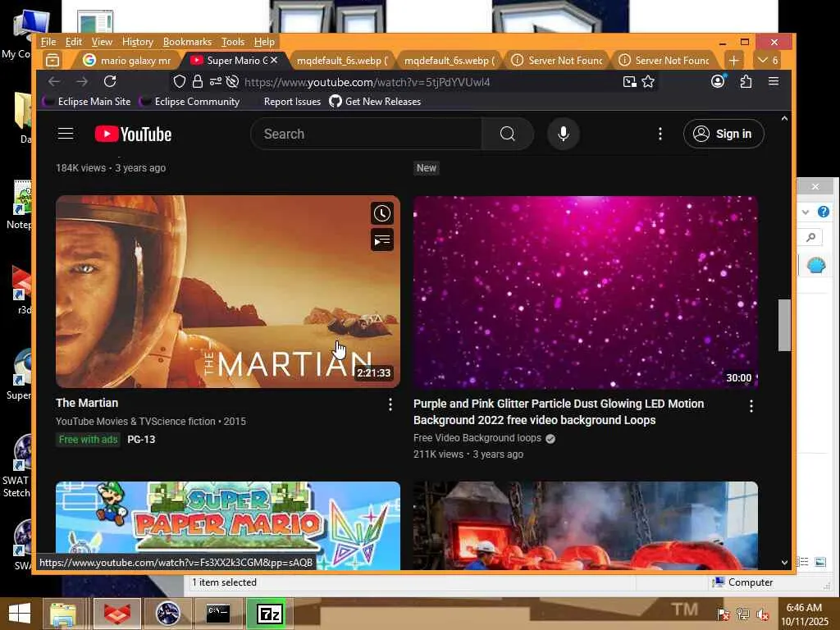This screenshot has width=840, height=630.
Task: Switch to the second Server Not Found tab
Action: pos(664,61)
